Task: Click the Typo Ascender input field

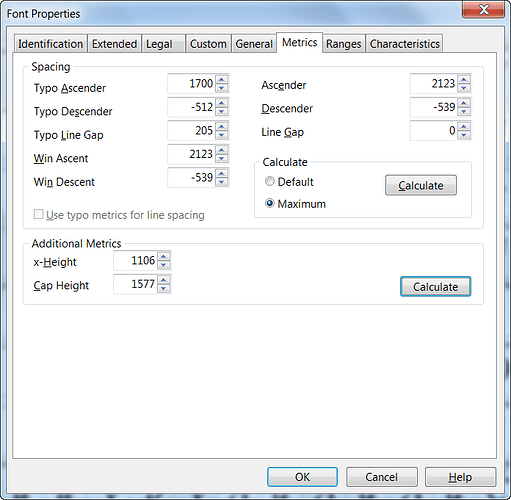Action: [192, 83]
